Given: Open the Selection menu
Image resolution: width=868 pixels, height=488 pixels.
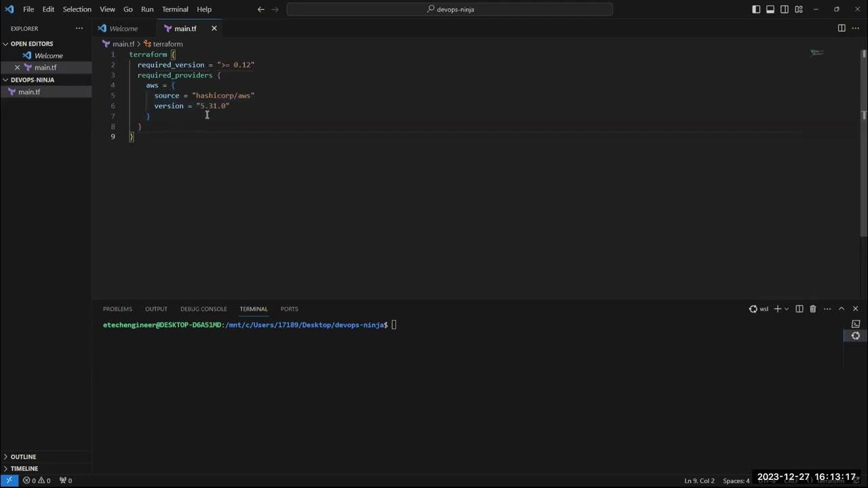Looking at the screenshot, I should [77, 9].
